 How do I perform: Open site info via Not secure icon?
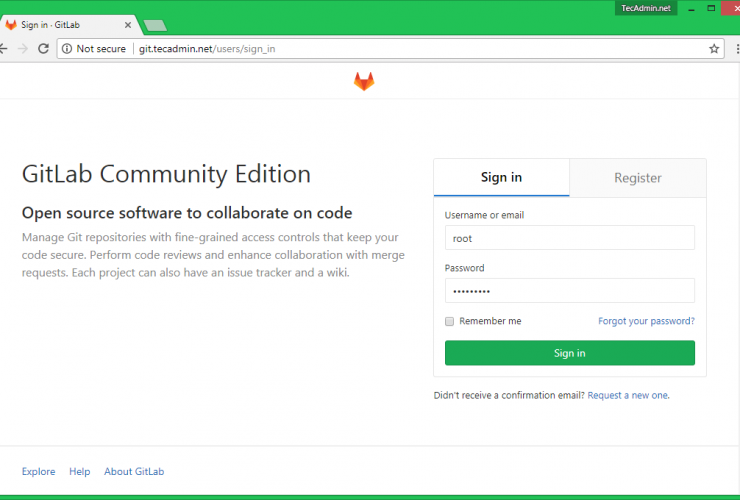pos(67,48)
